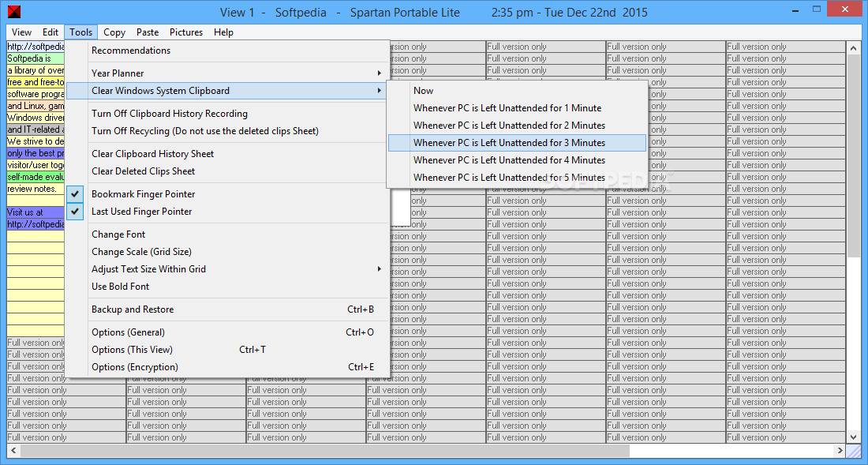The image size is (868, 465).
Task: Select the 'self-made evalu' green cell
Action: click(36, 177)
